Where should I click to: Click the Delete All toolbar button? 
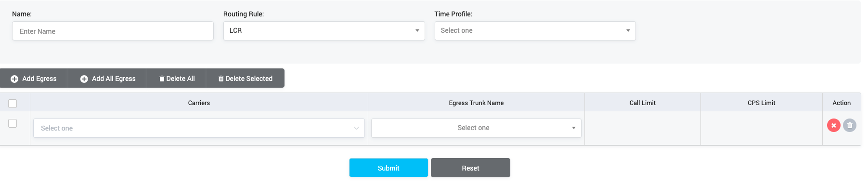point(177,79)
